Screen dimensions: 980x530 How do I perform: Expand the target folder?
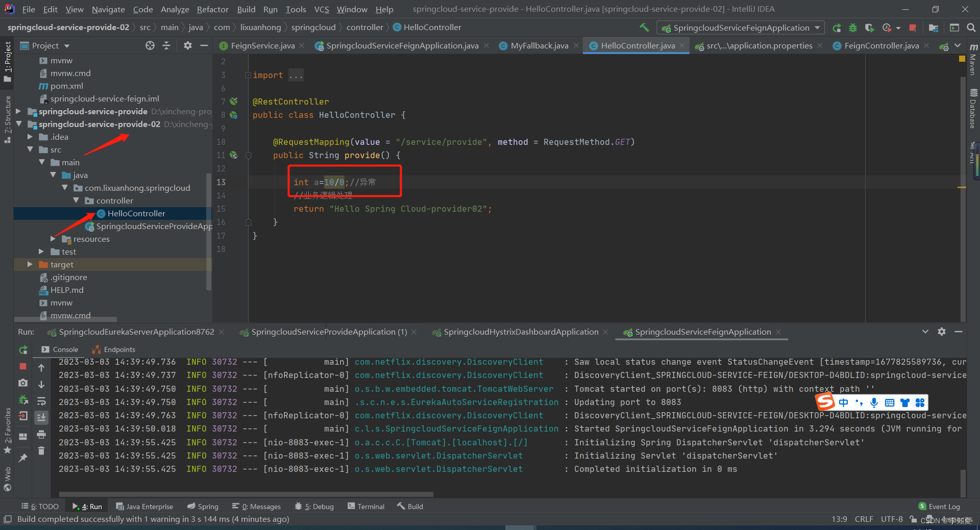pos(30,264)
